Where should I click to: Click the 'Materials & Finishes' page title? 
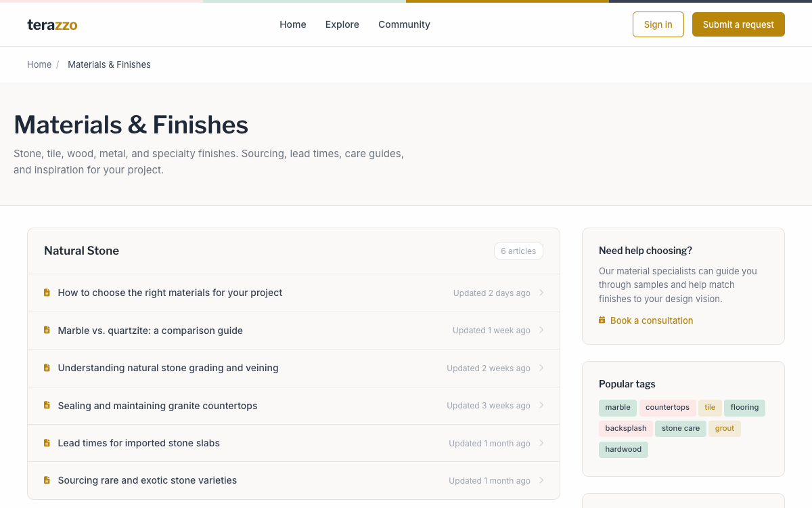click(x=131, y=125)
